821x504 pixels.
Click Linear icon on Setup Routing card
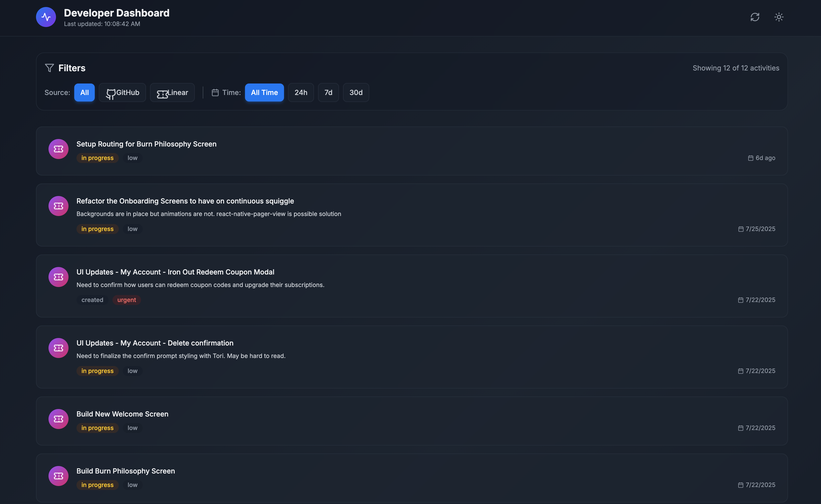[x=58, y=149]
